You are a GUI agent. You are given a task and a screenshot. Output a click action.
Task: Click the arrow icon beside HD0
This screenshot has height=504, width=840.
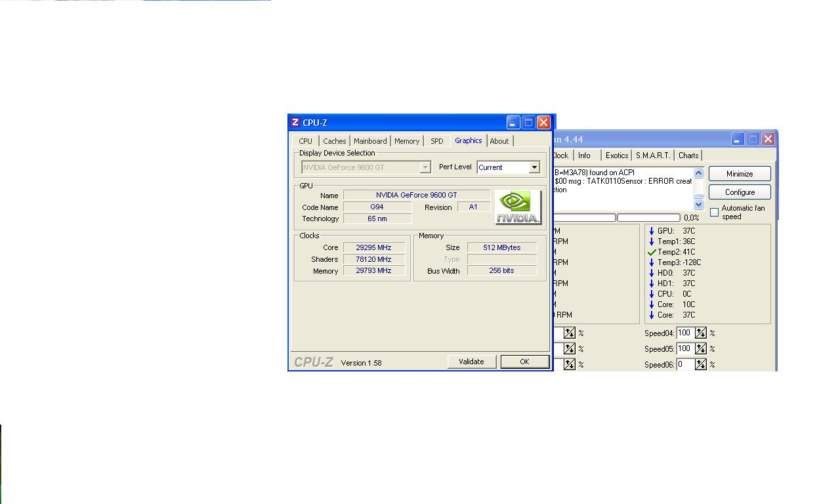click(652, 273)
